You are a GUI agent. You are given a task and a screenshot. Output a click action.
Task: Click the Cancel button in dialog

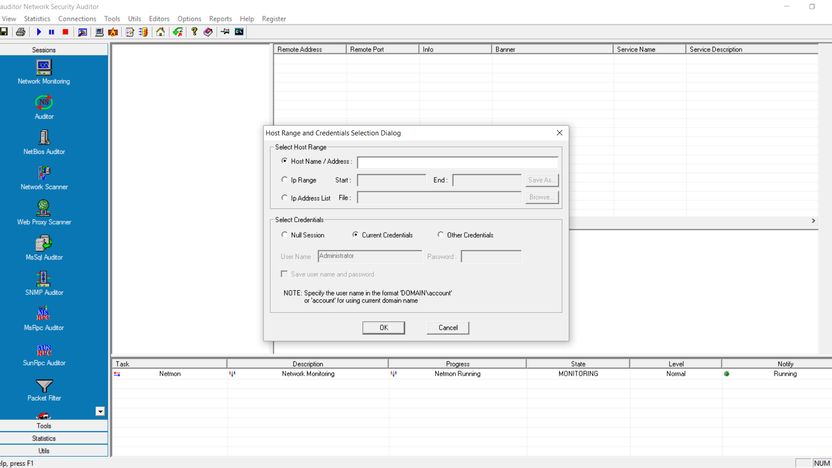(x=448, y=328)
